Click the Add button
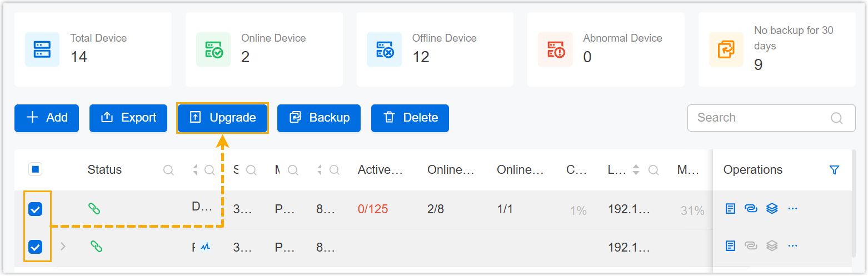 pyautogui.click(x=47, y=118)
